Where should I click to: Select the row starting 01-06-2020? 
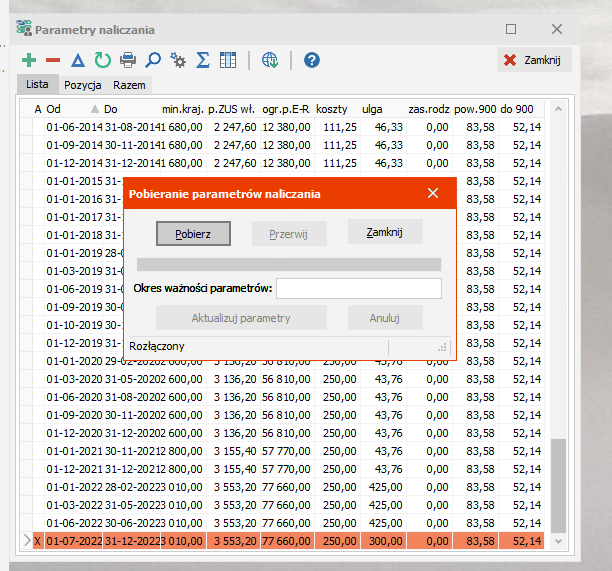point(283,397)
